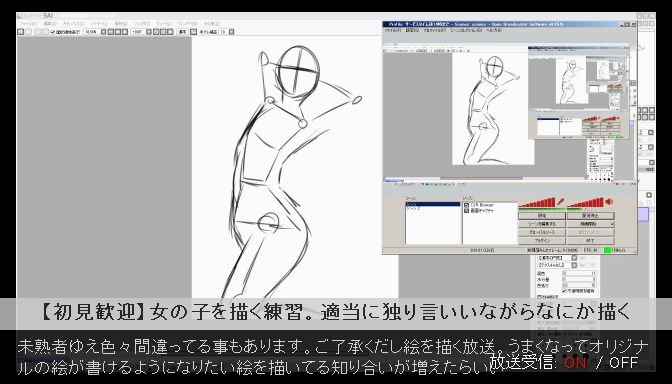Screen dimensions: 672x384
Task: Click the deselect icon in SAI toolbar
Action: coord(37,32)
